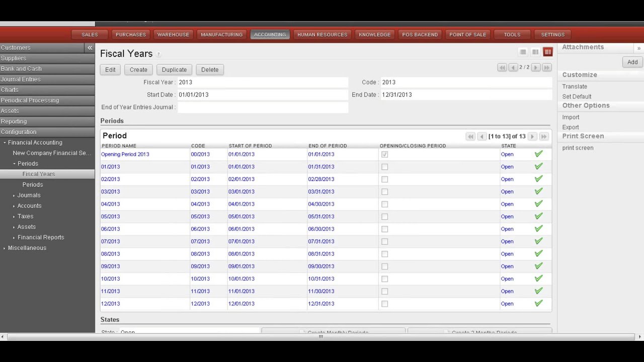Delete the current fiscal year record

pos(210,70)
